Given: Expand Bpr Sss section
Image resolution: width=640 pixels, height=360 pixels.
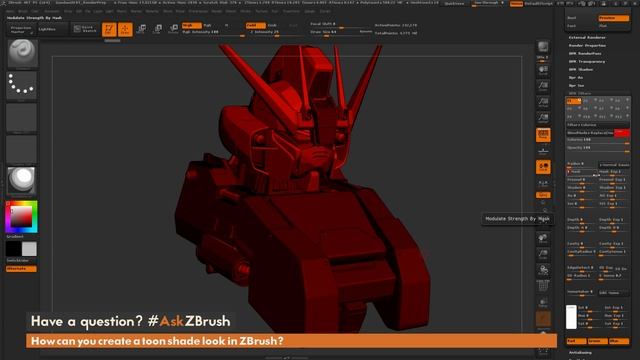Looking at the screenshot, I should (x=576, y=85).
